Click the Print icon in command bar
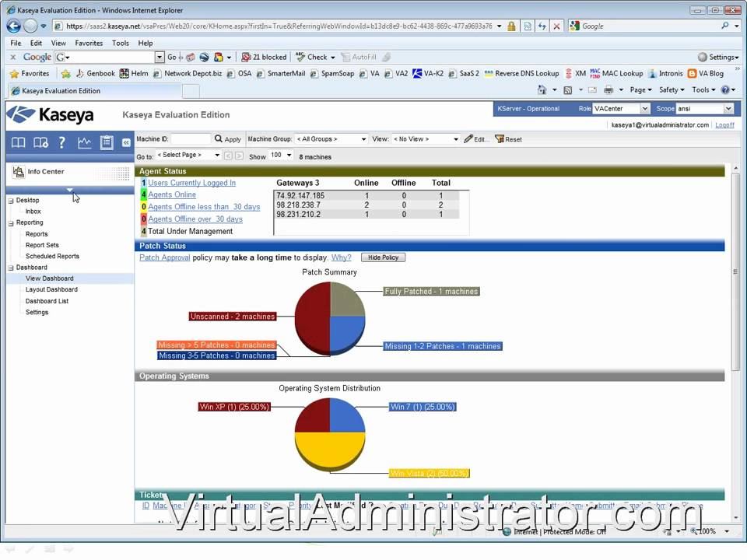Screen dimensions: 747x560 (x=608, y=89)
